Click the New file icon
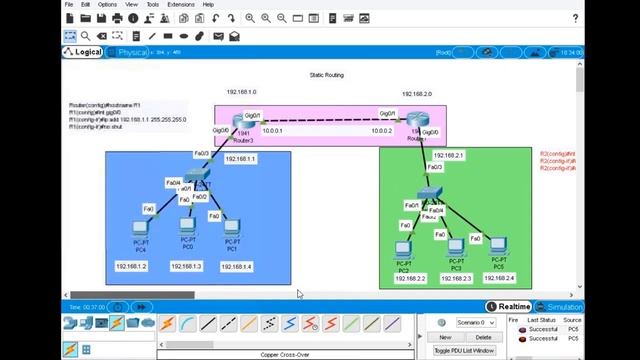The image size is (640, 360). point(70,18)
